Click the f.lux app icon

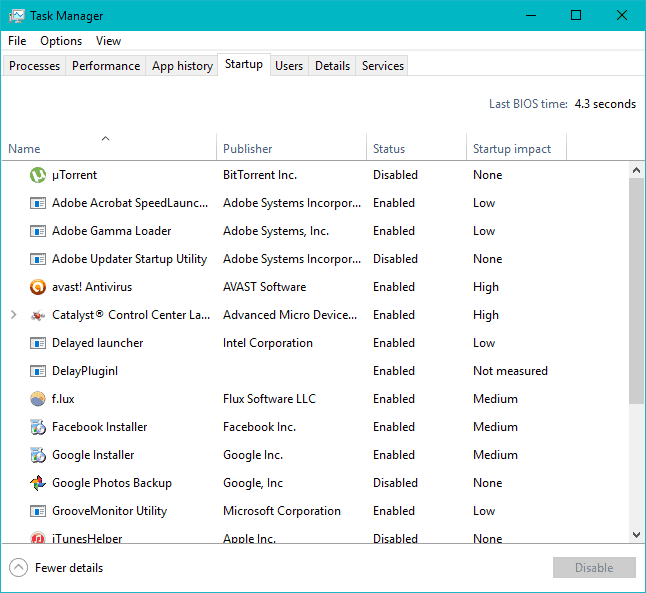38,399
